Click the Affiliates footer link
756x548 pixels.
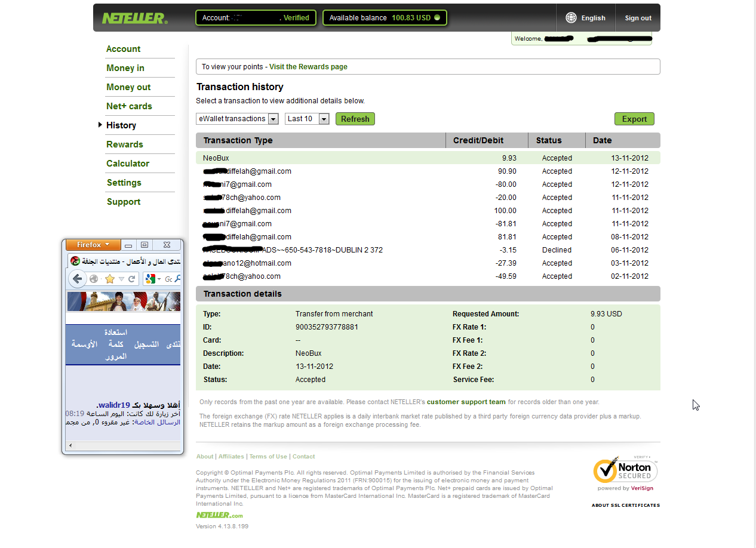click(231, 456)
